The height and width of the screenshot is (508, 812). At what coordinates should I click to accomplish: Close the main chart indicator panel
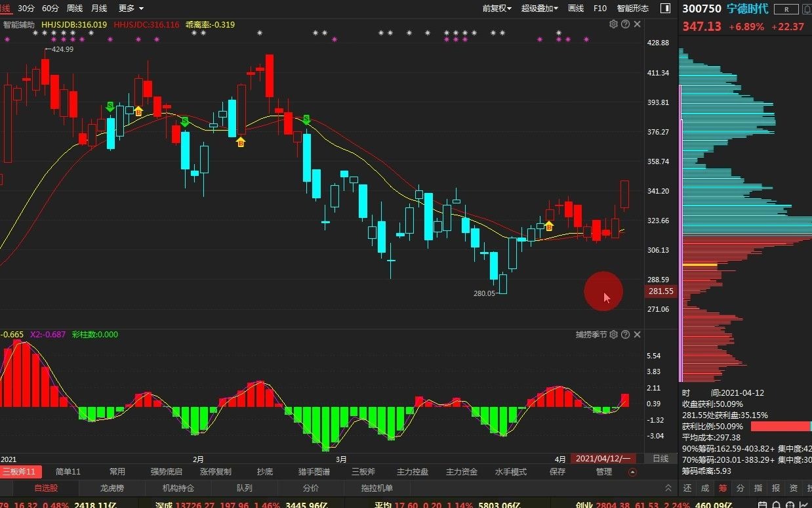coord(637,24)
